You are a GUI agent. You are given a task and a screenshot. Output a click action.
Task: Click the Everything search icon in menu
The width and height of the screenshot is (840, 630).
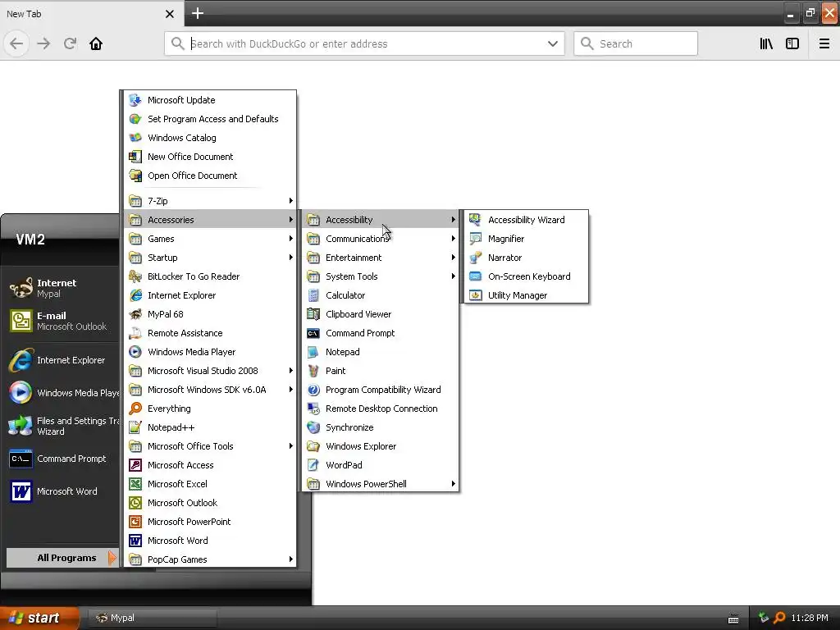135,409
